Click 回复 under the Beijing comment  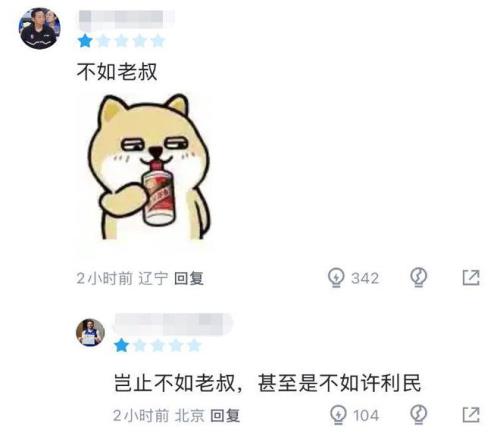(225, 416)
